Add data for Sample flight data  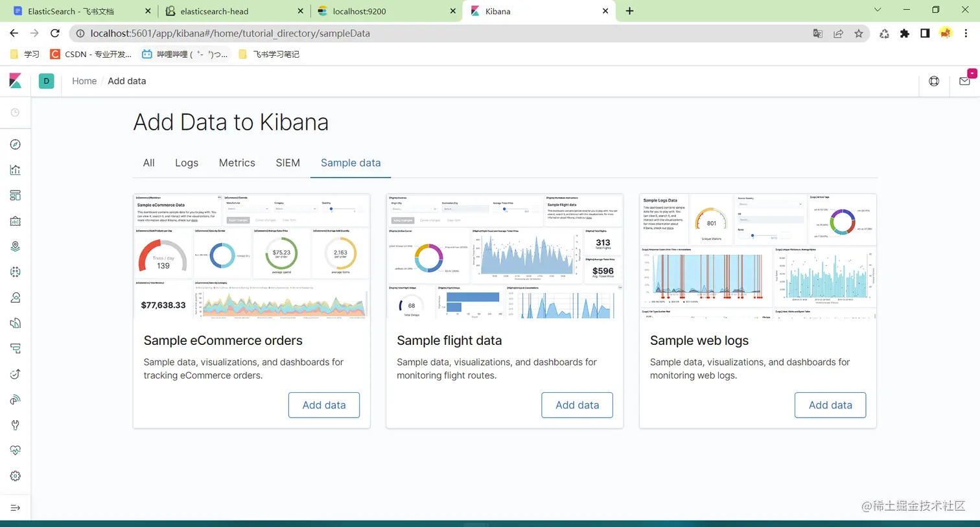577,405
